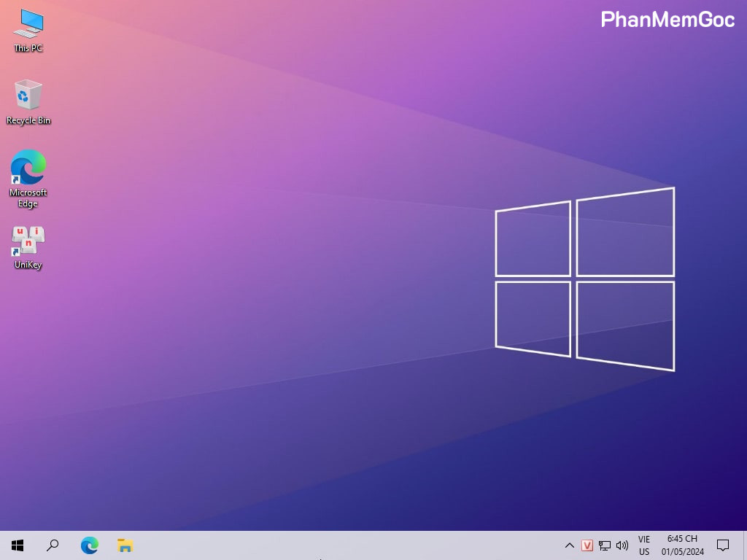Click the 6:45 CH clock time
The height and width of the screenshot is (560, 747).
pos(682,539)
